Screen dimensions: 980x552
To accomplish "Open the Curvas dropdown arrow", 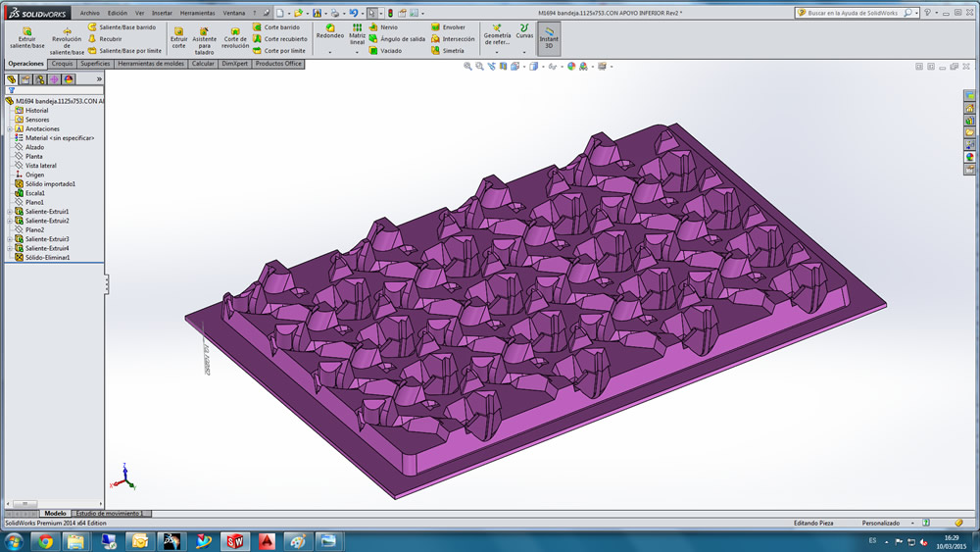I will [x=524, y=53].
